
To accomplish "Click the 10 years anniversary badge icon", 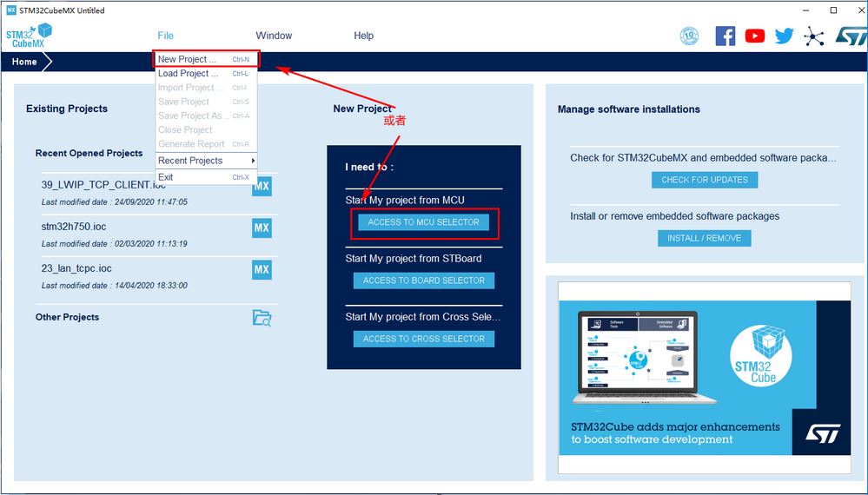I will tap(689, 36).
